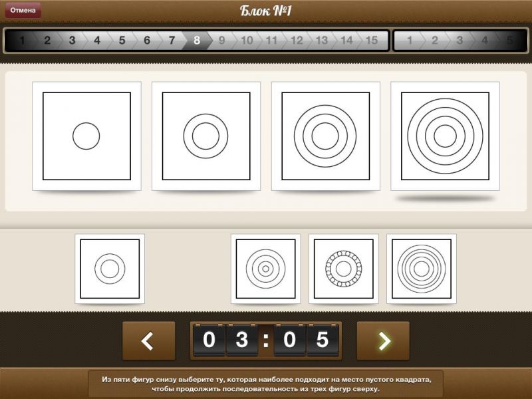Jump to question 1 in progress bar
Screen dimensions: 532x399
(x=22, y=41)
